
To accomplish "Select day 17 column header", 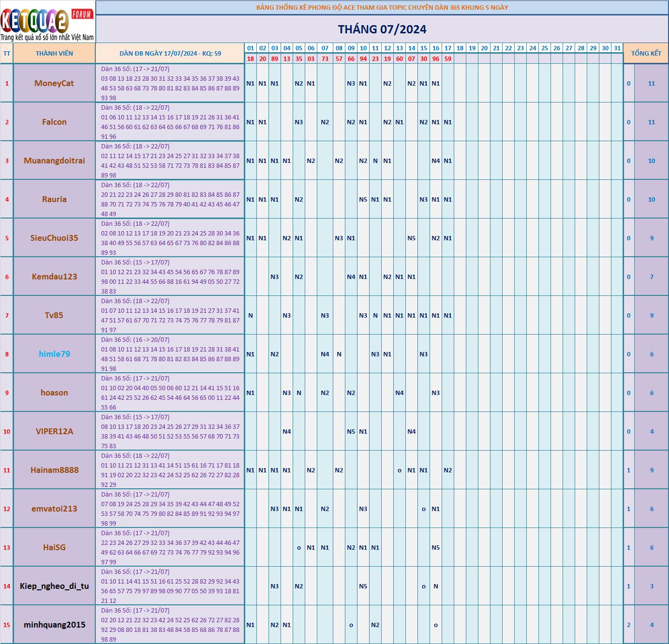I will pyautogui.click(x=448, y=48).
